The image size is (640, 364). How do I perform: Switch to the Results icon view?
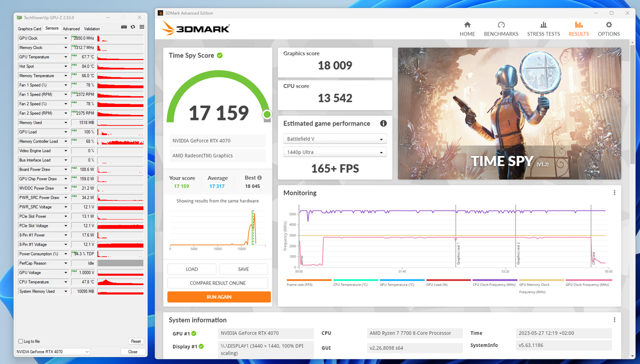pyautogui.click(x=578, y=28)
